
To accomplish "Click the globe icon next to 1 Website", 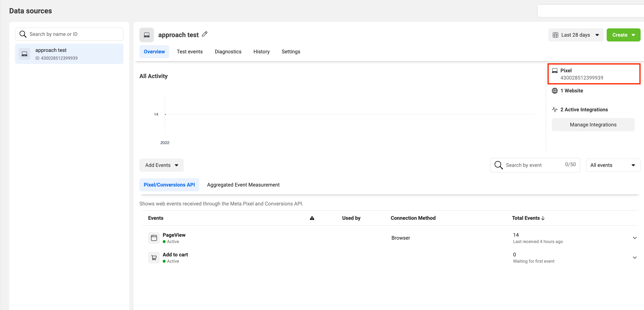I will click(x=555, y=91).
